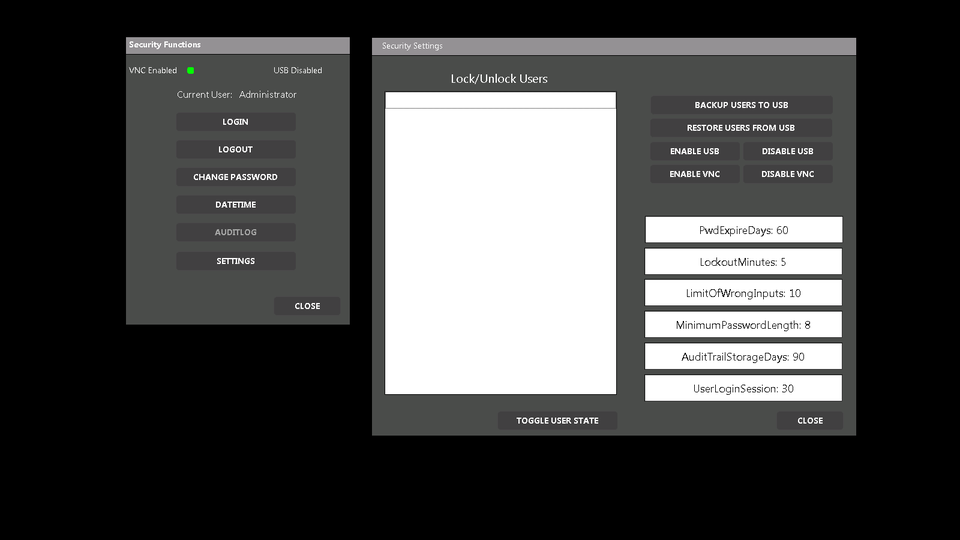
Task: Click the green VNC Enabled indicator
Action: pos(190,71)
